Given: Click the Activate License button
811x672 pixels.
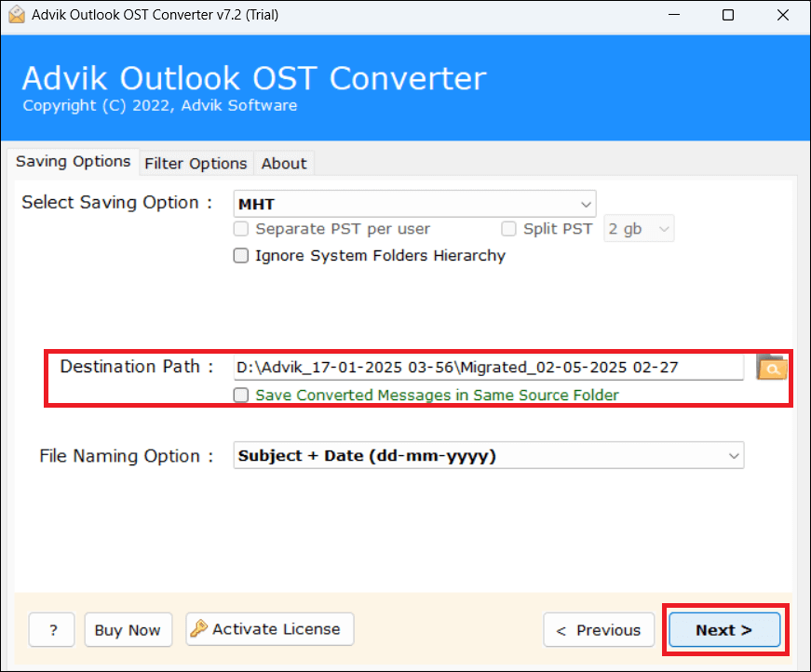Looking at the screenshot, I should tap(270, 629).
